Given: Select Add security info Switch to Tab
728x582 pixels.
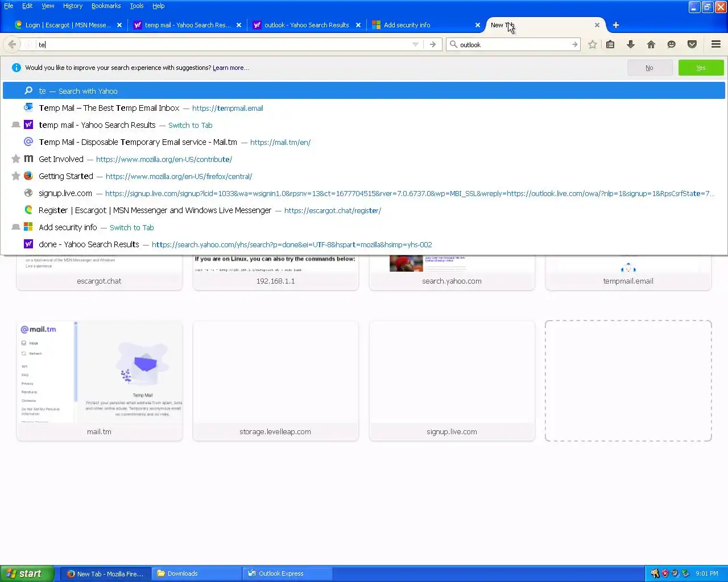Looking at the screenshot, I should [364, 227].
